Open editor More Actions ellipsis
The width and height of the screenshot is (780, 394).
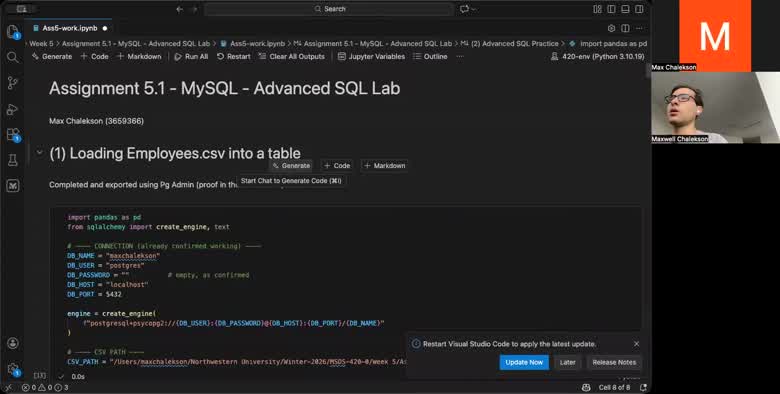tap(639, 28)
